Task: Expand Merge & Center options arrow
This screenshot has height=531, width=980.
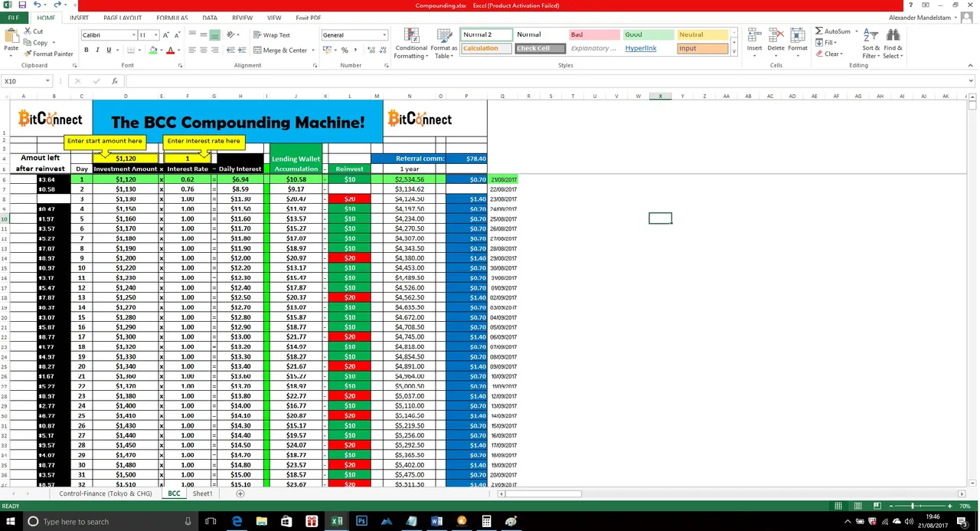Action: [312, 51]
